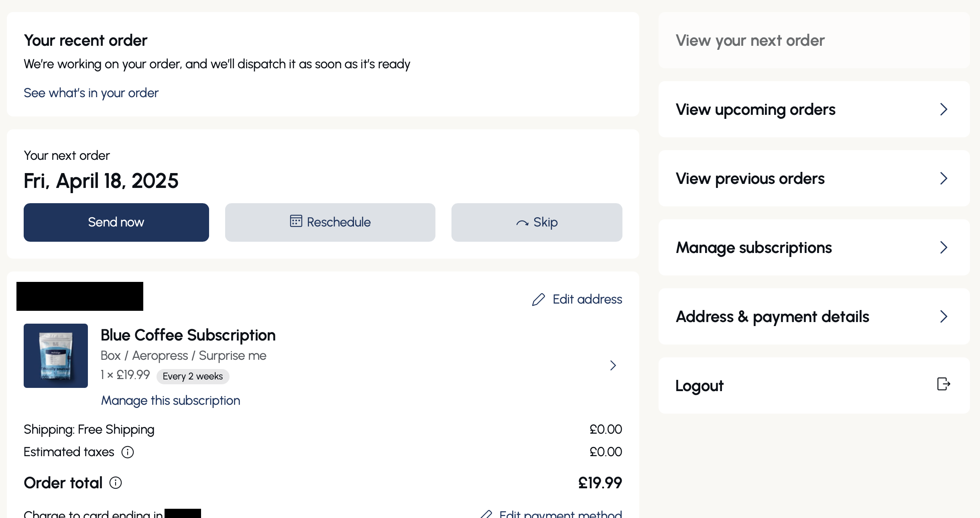Screen dimensions: 980x518
Task: Click the curved arrow Skip icon
Action: click(x=522, y=223)
